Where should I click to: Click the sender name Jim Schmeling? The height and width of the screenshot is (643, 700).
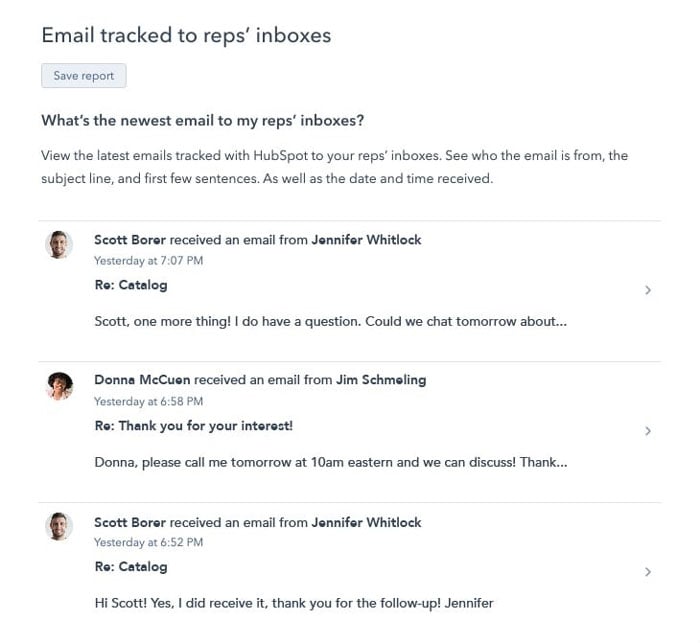coord(381,380)
